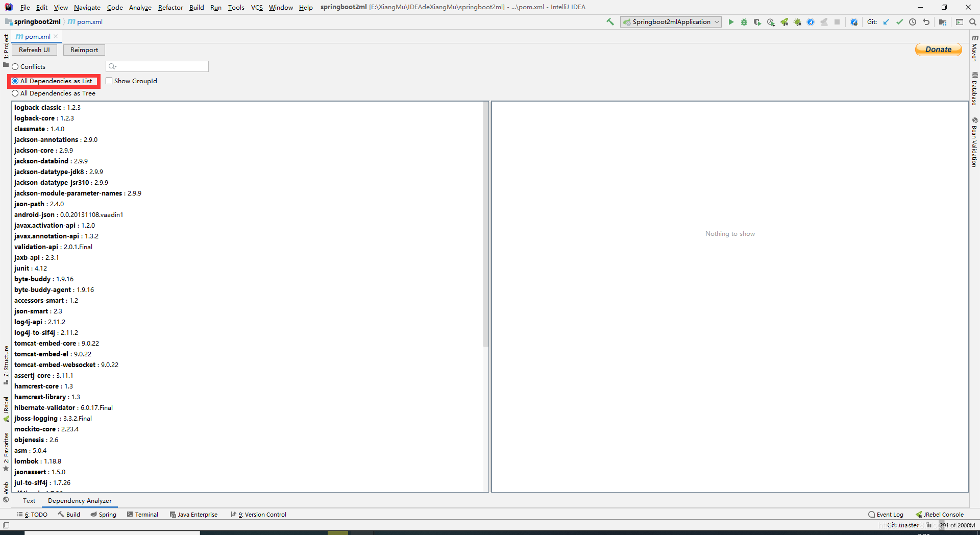
Task: Open the Event Log
Action: [x=886, y=515]
